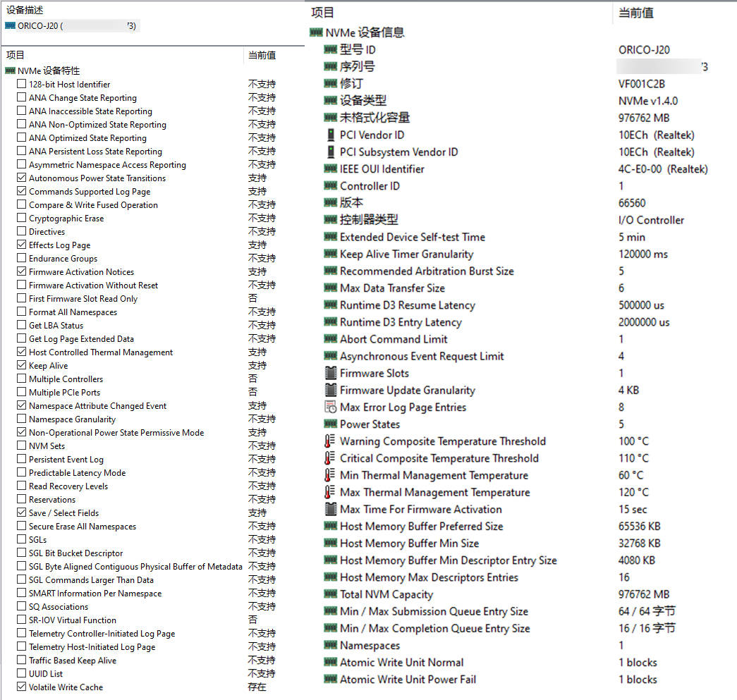Collapse the NVMe 设备特性 tree group

42,70
